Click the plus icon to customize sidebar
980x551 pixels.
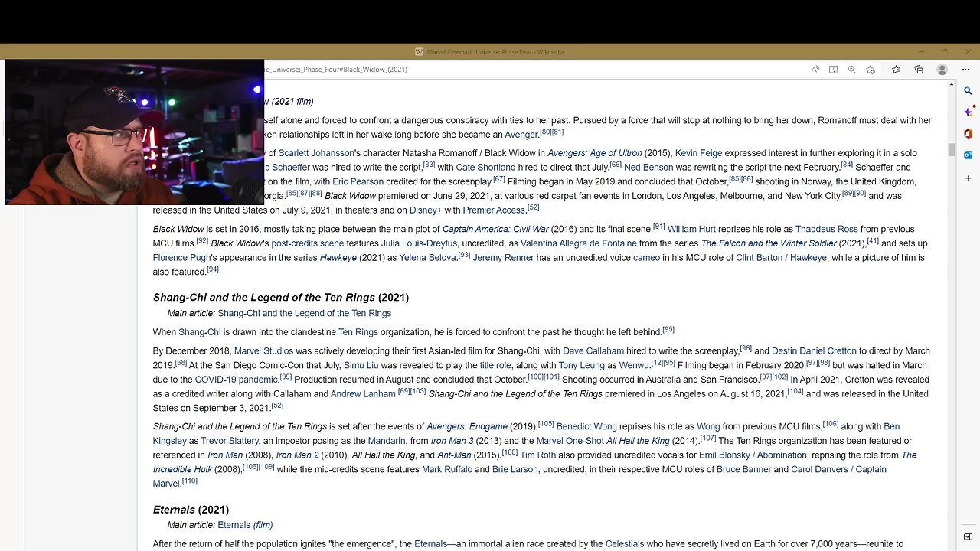pyautogui.click(x=968, y=178)
